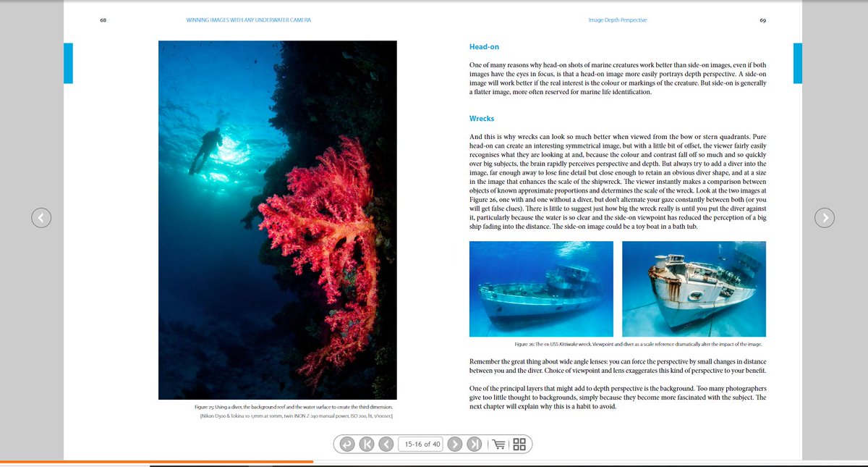Click the 'Wrecks' section heading

click(x=482, y=118)
